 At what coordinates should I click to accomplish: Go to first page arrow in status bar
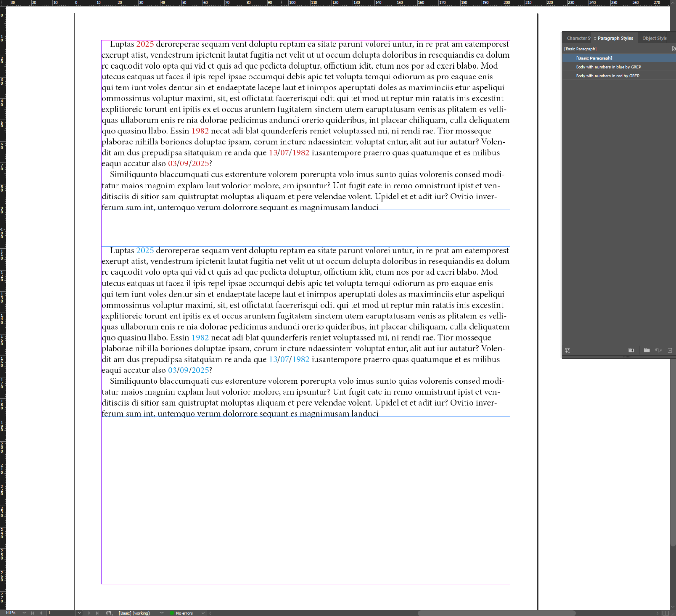(x=33, y=613)
